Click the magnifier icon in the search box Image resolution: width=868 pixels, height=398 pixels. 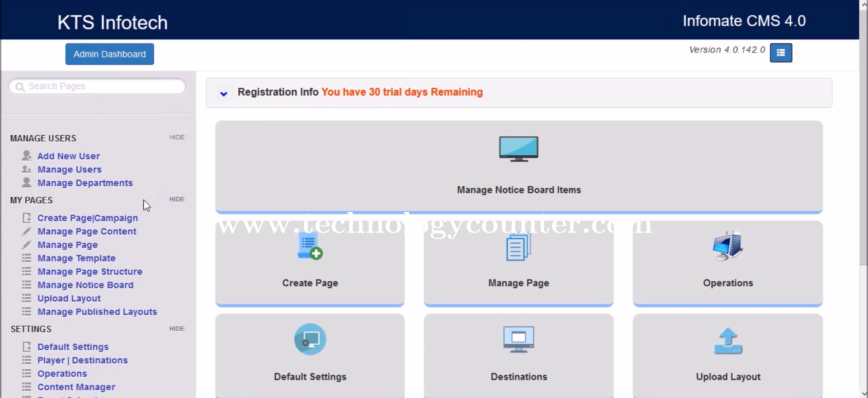(20, 86)
